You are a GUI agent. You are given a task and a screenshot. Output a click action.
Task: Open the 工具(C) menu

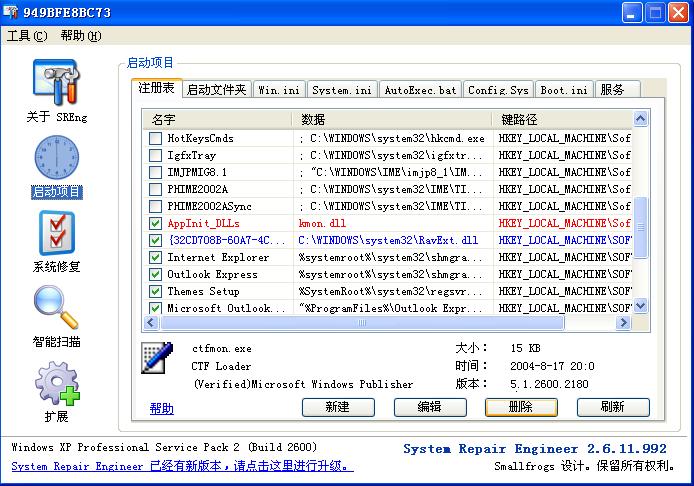click(x=27, y=35)
